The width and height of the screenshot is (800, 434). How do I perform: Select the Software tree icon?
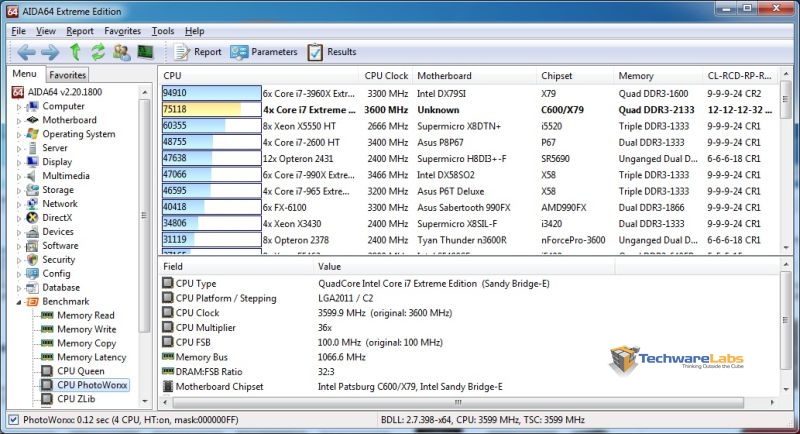(x=32, y=245)
